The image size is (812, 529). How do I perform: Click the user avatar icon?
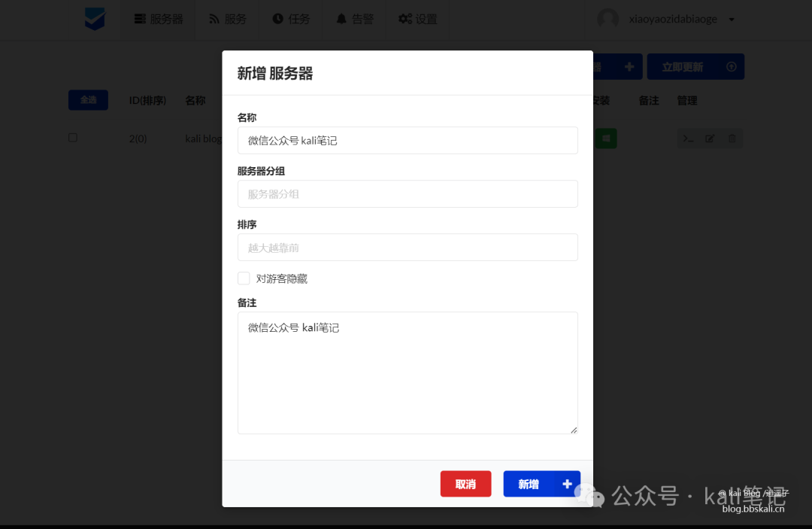[x=607, y=19]
